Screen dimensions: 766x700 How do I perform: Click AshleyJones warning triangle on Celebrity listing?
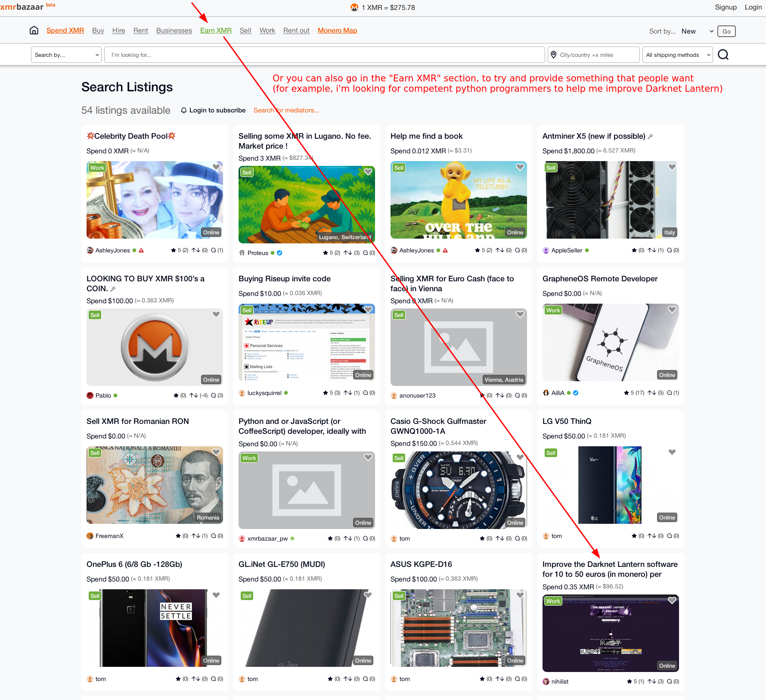pyautogui.click(x=141, y=250)
